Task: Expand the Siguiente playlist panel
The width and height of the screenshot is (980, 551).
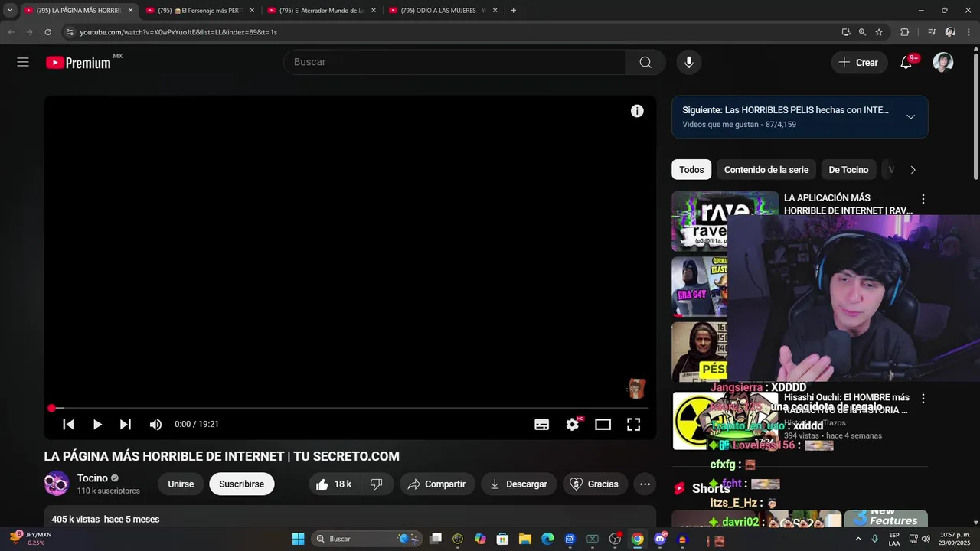Action: pyautogui.click(x=910, y=117)
